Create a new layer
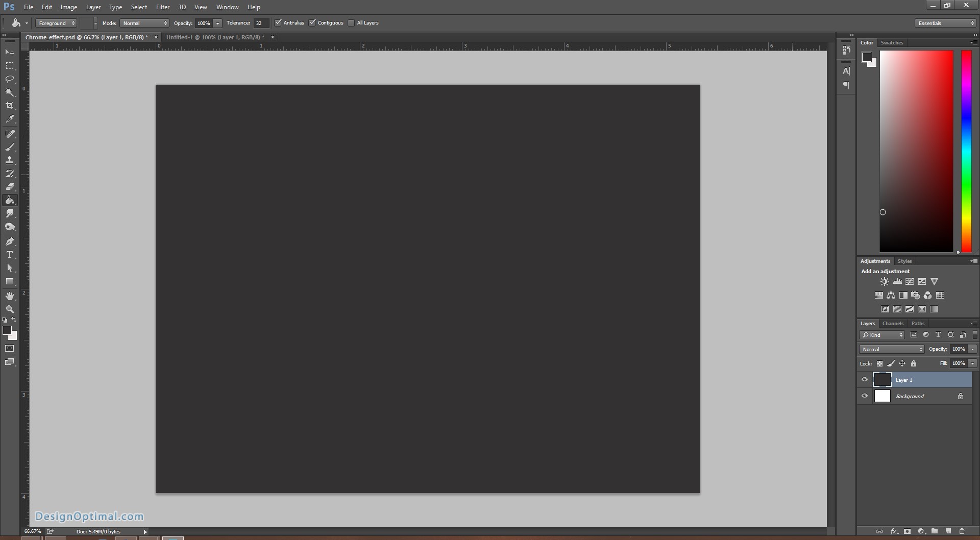 pos(948,531)
